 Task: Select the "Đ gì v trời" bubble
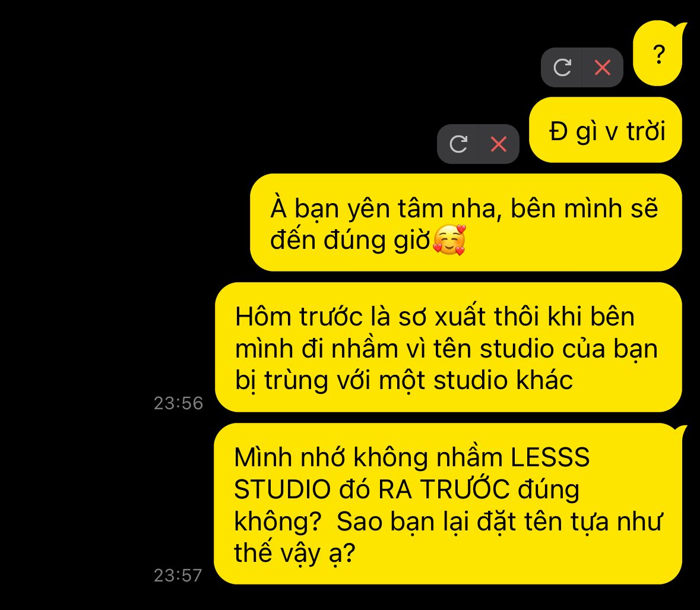pyautogui.click(x=606, y=130)
